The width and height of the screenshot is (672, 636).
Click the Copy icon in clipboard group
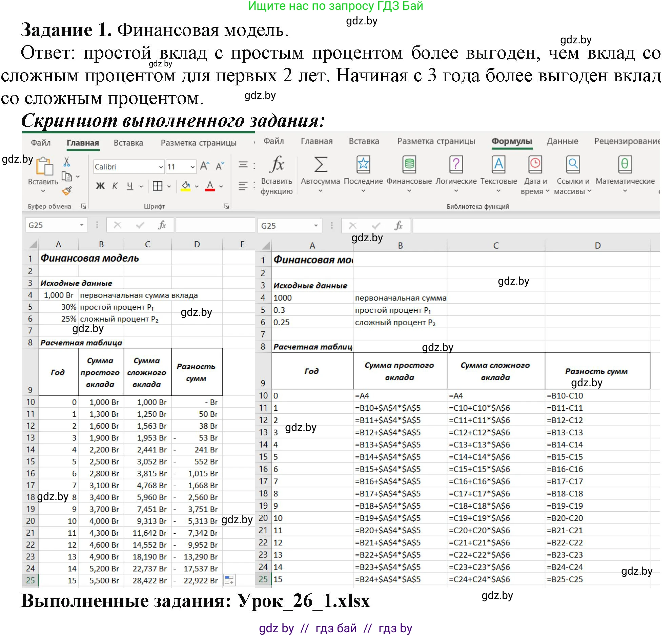[x=66, y=177]
